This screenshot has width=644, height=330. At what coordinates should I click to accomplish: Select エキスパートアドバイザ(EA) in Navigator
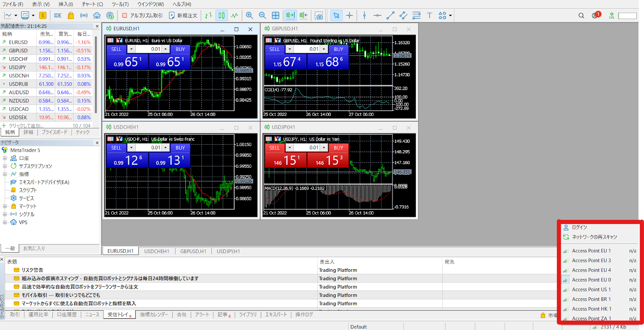click(44, 182)
